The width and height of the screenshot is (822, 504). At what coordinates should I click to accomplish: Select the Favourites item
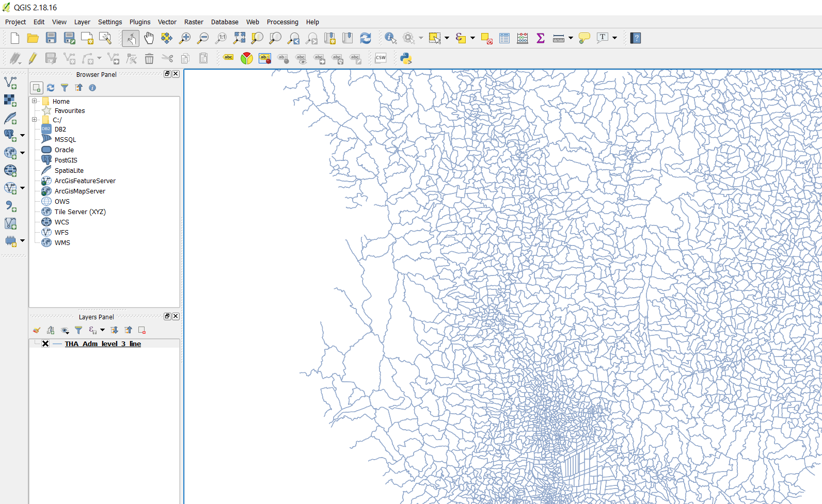[x=70, y=111]
